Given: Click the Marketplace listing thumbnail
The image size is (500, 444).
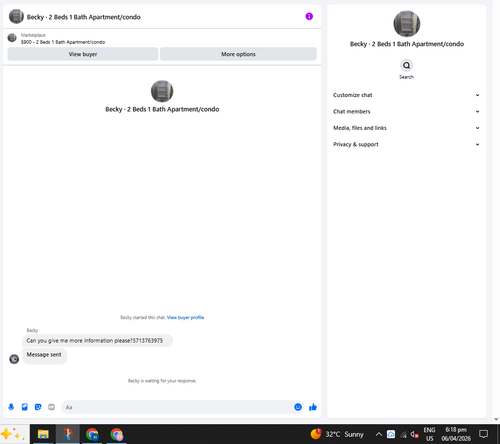Looking at the screenshot, I should (12, 38).
